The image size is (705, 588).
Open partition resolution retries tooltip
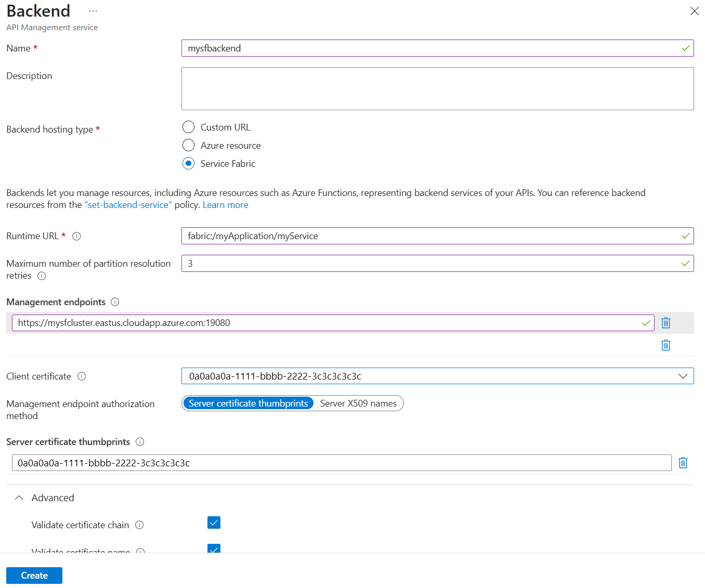tap(42, 276)
